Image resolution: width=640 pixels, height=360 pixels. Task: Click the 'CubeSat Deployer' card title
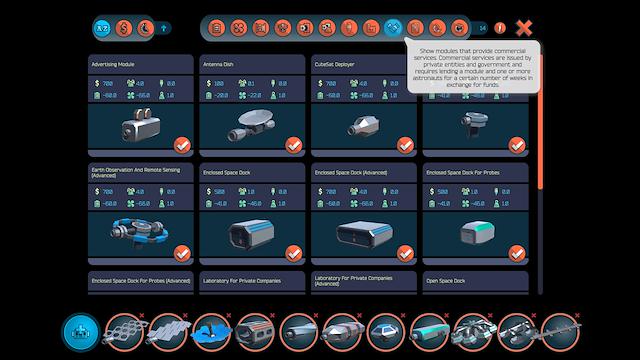(x=334, y=64)
